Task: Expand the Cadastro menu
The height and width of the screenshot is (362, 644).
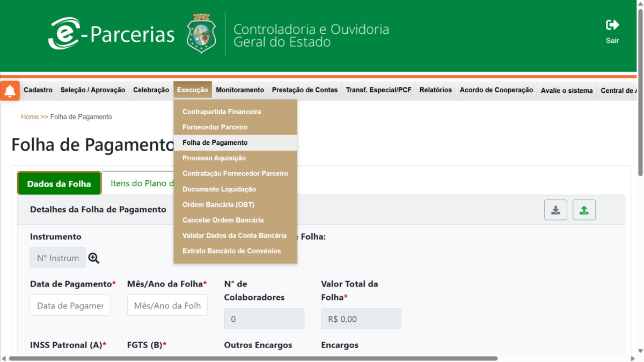Action: pos(38,90)
